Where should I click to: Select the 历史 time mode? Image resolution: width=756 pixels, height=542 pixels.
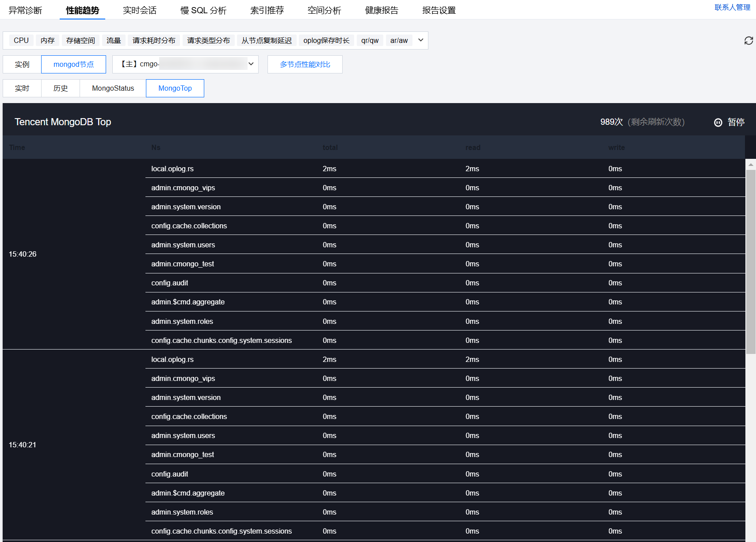coord(61,88)
